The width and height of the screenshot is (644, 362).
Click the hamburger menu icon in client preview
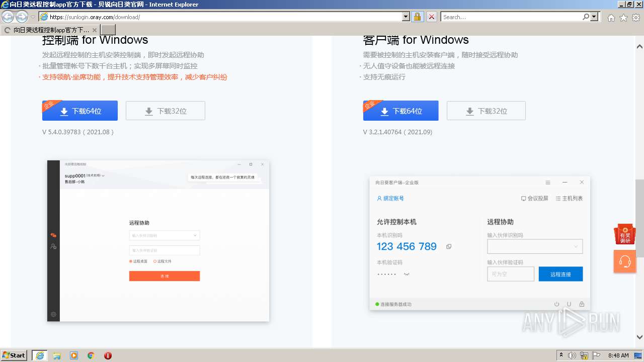[x=548, y=183]
